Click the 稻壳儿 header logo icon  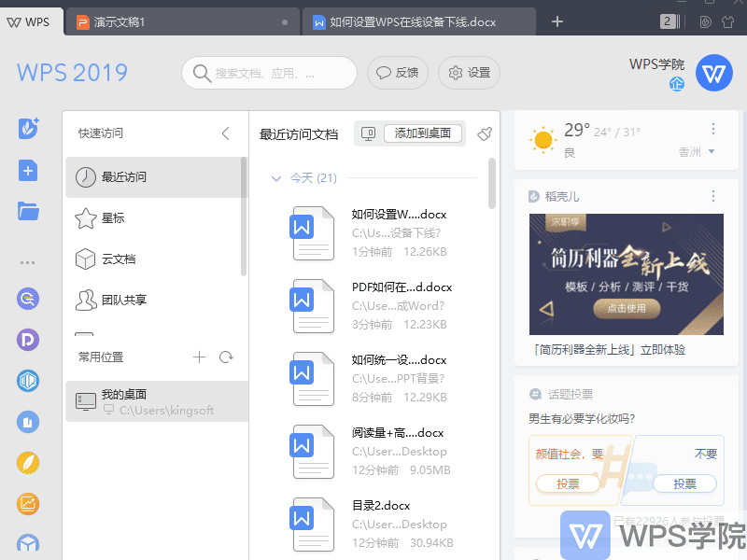tap(534, 196)
